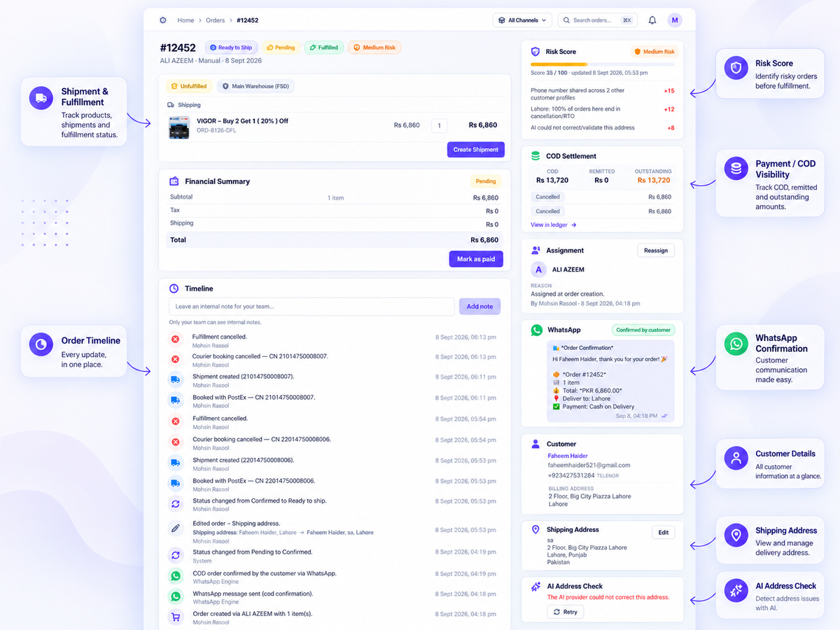Click cart icon for Order created entry

(176, 617)
